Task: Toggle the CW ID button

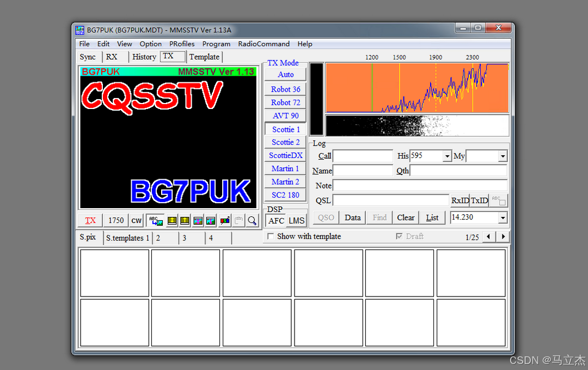Action: coord(136,221)
